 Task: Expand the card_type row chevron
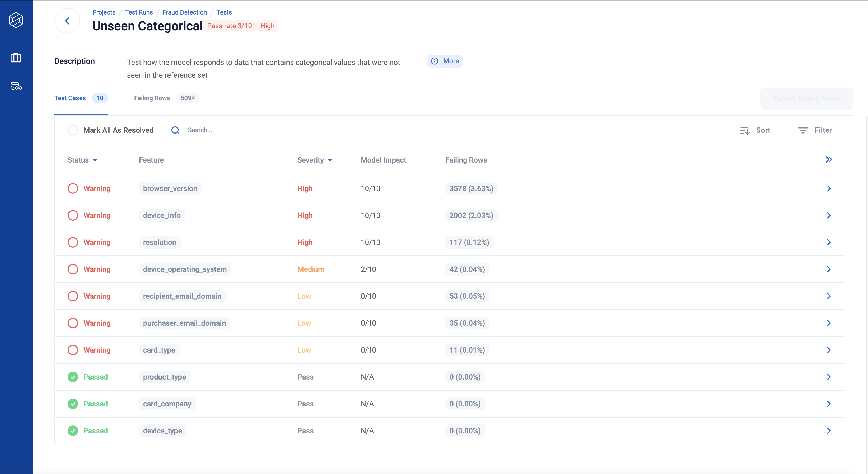coord(829,350)
